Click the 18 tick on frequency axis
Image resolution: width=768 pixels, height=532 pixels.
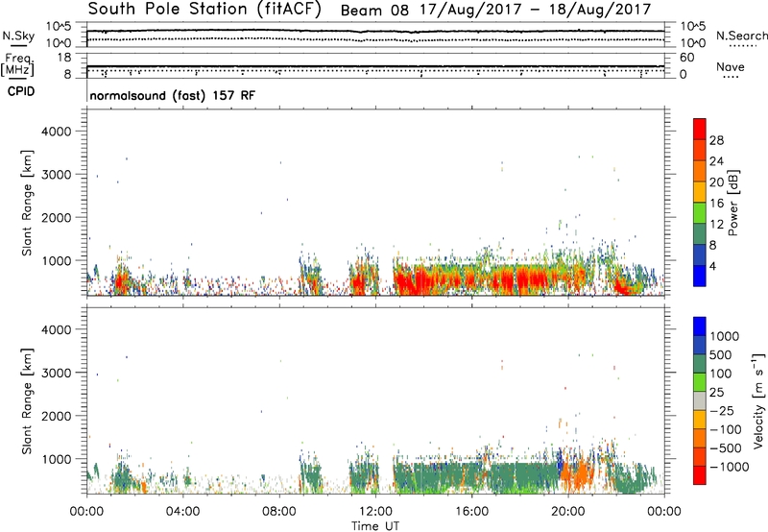pyautogui.click(x=64, y=58)
